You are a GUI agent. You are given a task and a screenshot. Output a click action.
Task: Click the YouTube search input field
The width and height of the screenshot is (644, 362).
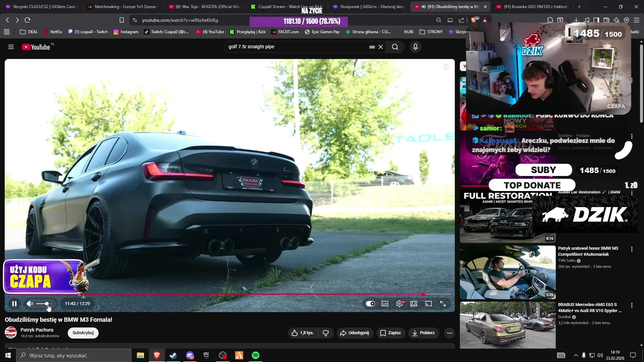coord(297,47)
